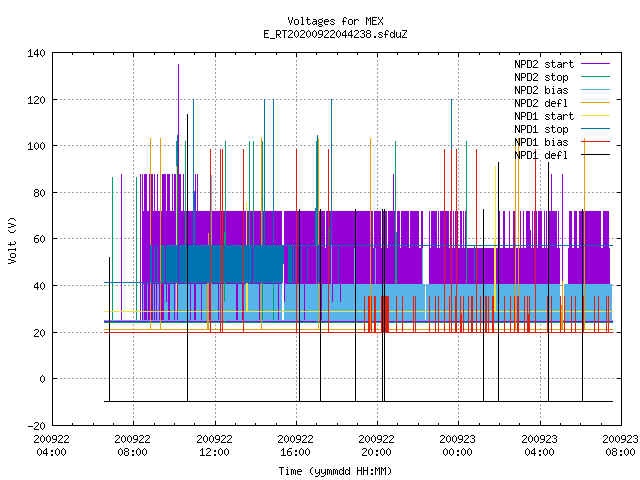
Task: Click the 'NPD2 bias' legend label
Action: click(x=541, y=90)
